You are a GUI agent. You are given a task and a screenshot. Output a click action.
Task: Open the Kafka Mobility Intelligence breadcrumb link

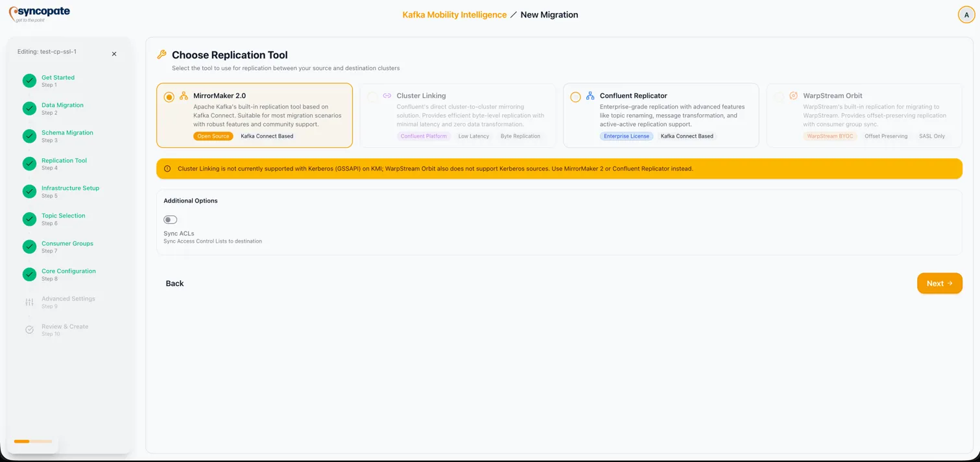(x=454, y=14)
